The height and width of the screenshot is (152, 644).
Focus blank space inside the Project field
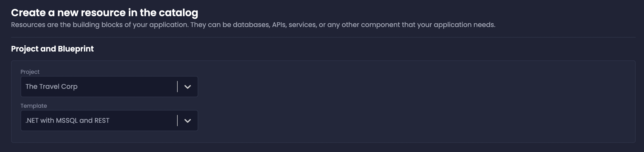pyautogui.click(x=128, y=87)
